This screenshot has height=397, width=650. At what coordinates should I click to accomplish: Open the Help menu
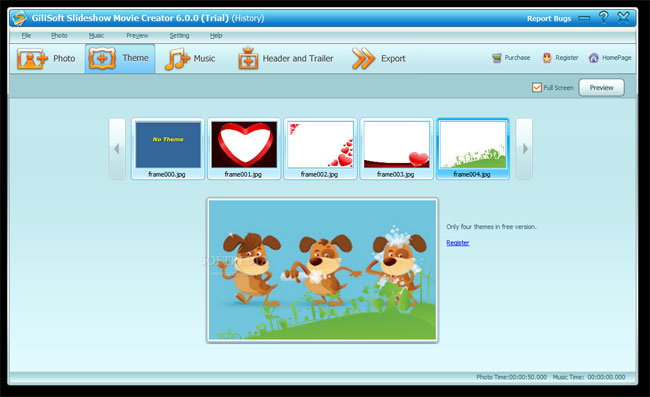click(216, 36)
